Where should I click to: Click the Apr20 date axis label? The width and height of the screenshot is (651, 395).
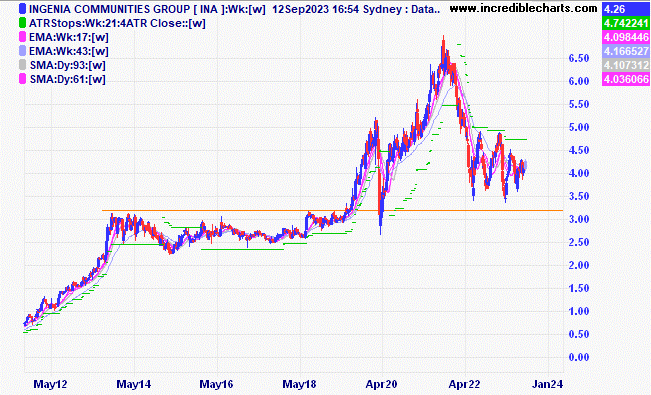[381, 384]
